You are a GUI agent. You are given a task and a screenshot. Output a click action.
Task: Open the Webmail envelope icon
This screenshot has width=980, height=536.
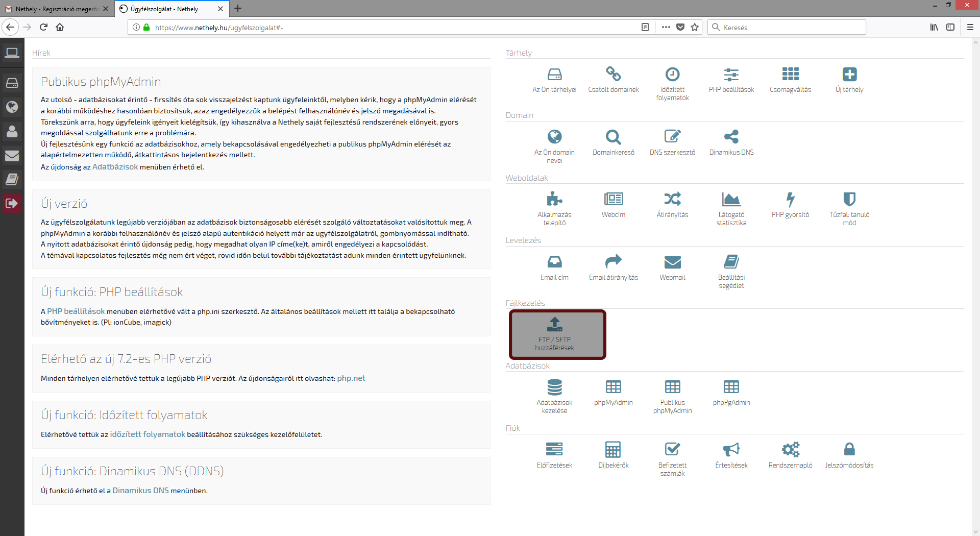point(672,262)
